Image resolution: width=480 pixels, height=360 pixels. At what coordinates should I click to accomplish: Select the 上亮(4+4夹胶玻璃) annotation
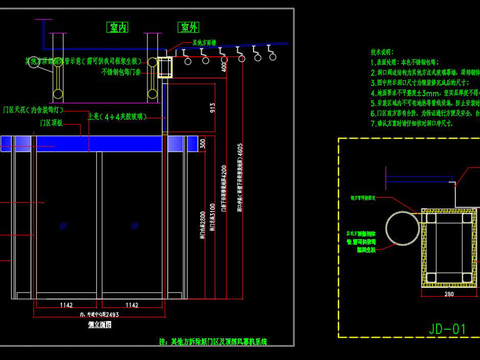tap(117, 117)
